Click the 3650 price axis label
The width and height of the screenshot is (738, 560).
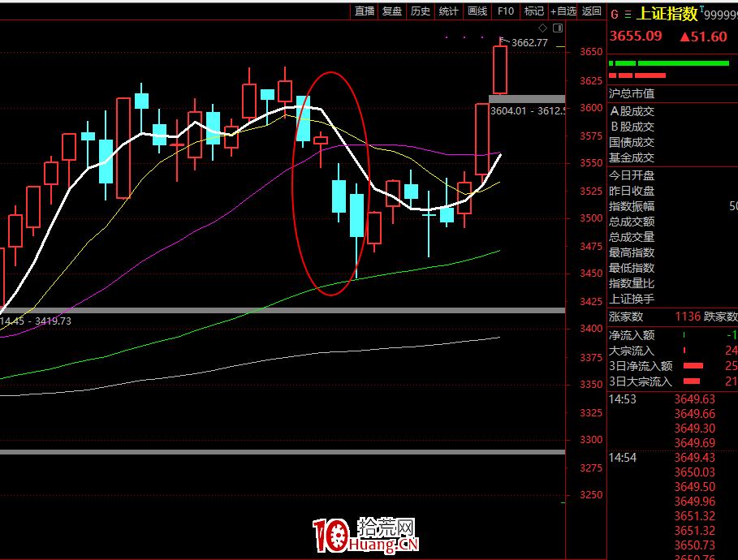tap(591, 52)
